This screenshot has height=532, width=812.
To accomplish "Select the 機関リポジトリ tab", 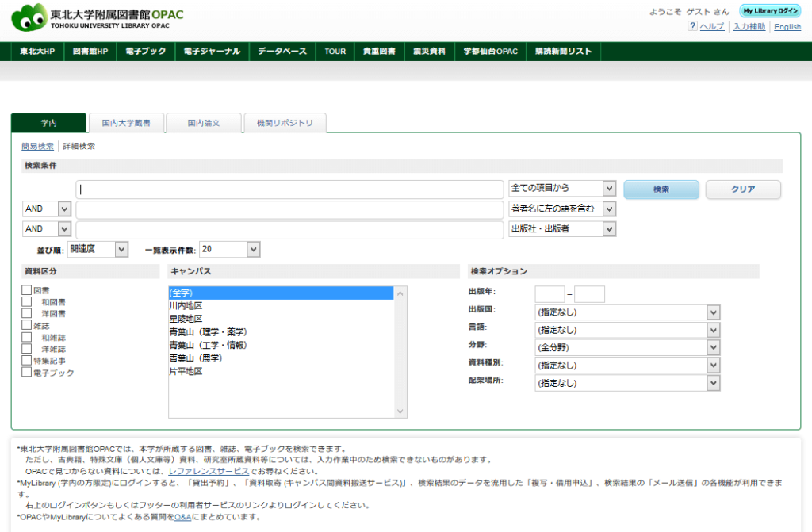I will (285, 123).
